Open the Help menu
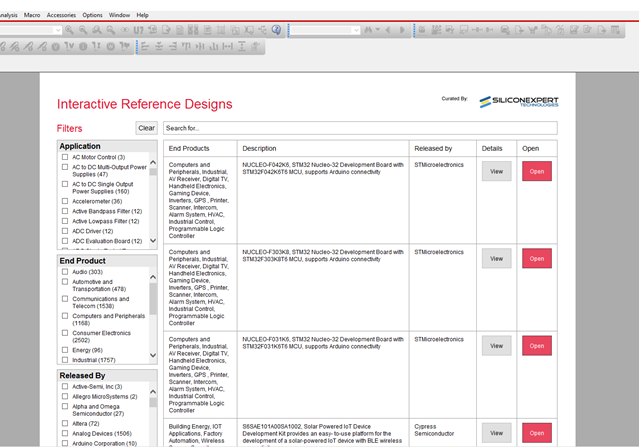The image size is (639, 447). point(142,15)
